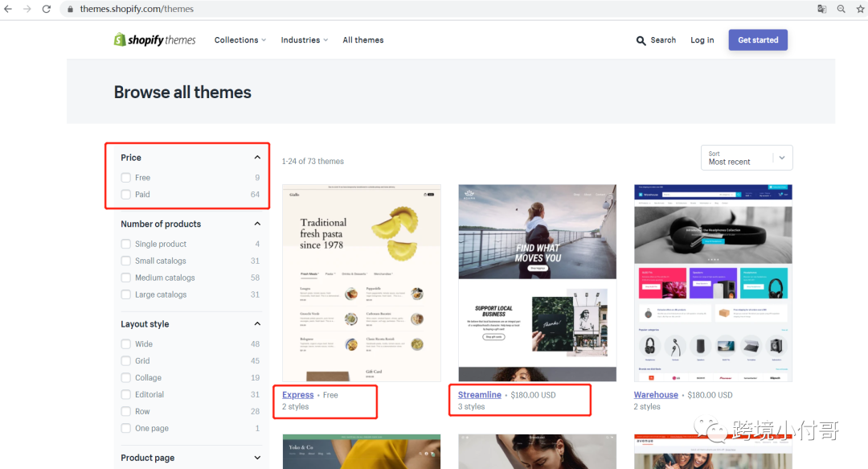Enable the Medium catalogs filter

[125, 278]
